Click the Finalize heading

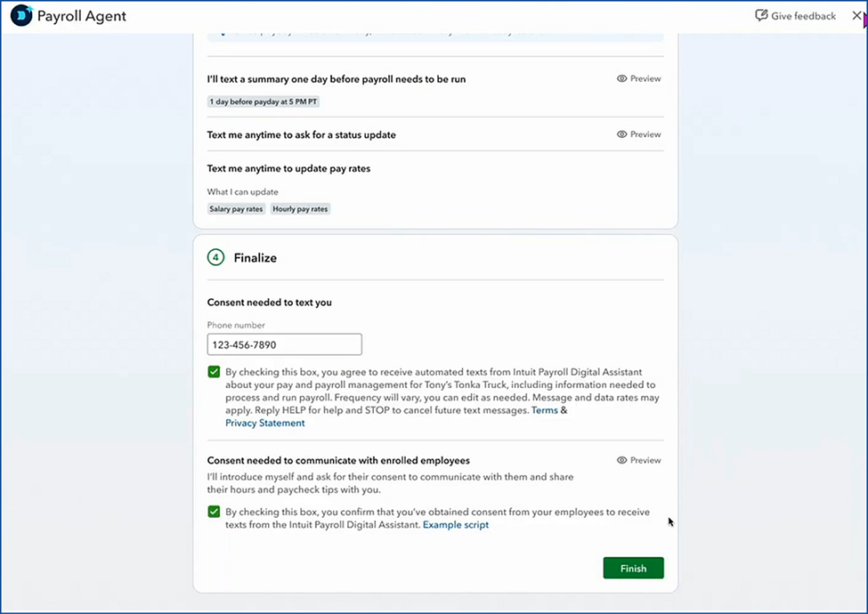pos(256,258)
